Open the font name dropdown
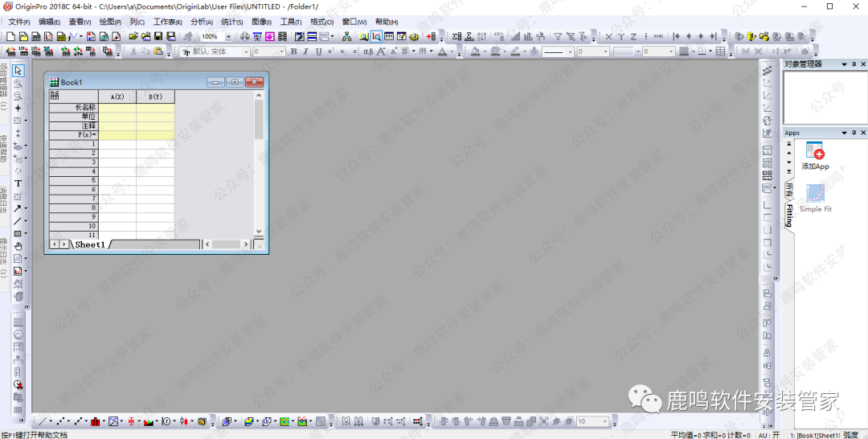868x439 pixels. click(246, 51)
